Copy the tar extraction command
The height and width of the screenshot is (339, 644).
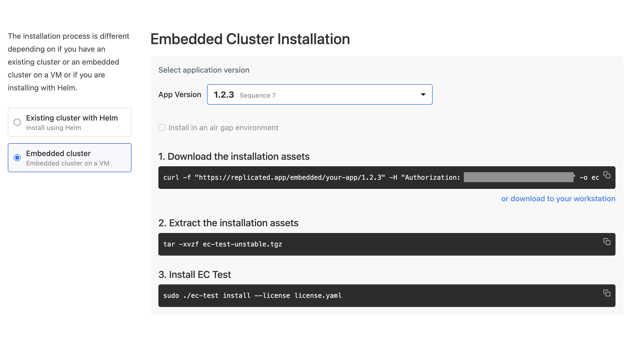tap(607, 242)
